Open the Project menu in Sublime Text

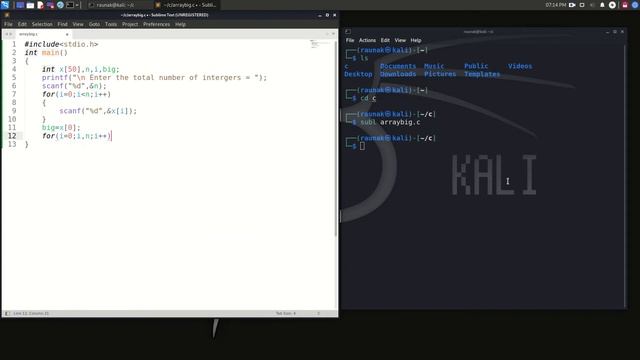130,24
